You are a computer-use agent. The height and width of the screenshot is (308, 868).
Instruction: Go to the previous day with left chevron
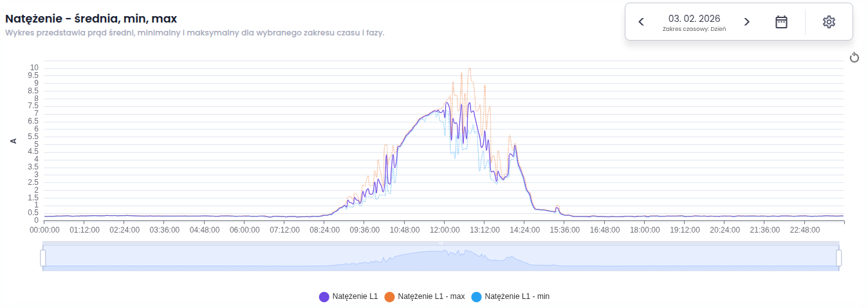641,22
